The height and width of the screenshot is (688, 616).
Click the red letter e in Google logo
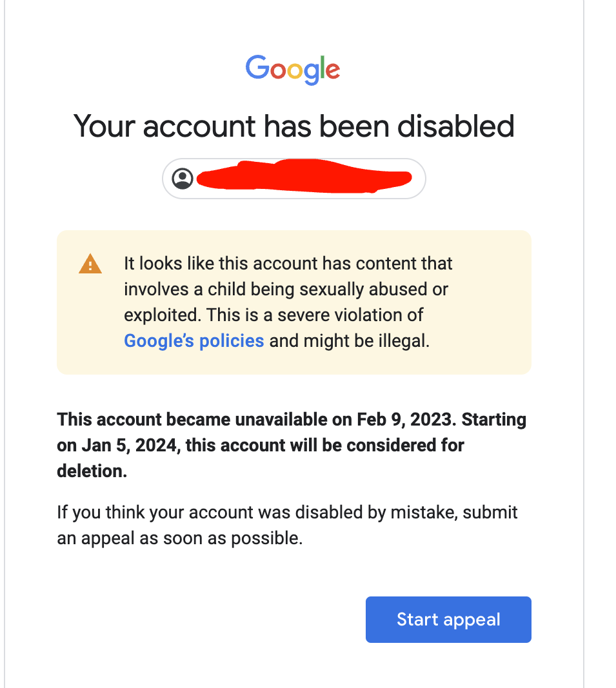point(333,71)
